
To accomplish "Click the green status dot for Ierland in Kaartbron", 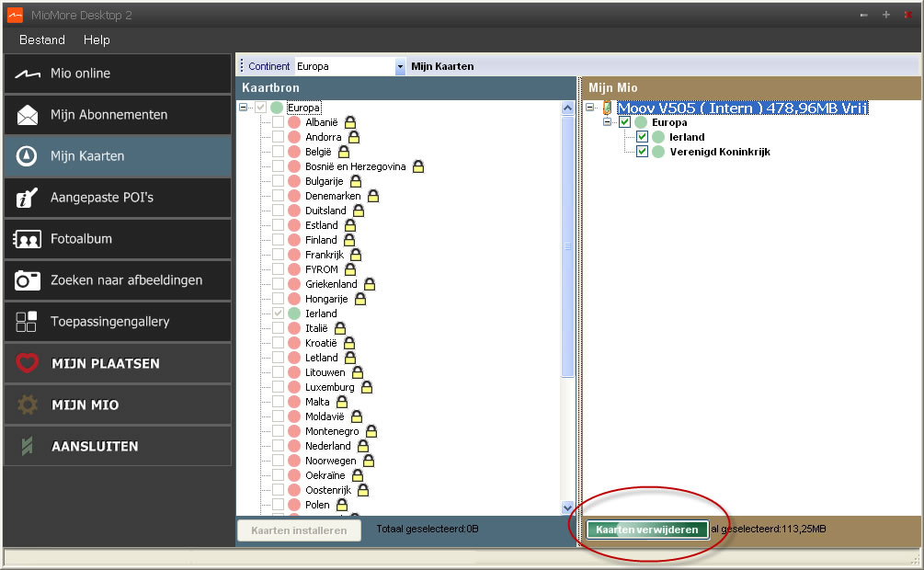I will (294, 313).
